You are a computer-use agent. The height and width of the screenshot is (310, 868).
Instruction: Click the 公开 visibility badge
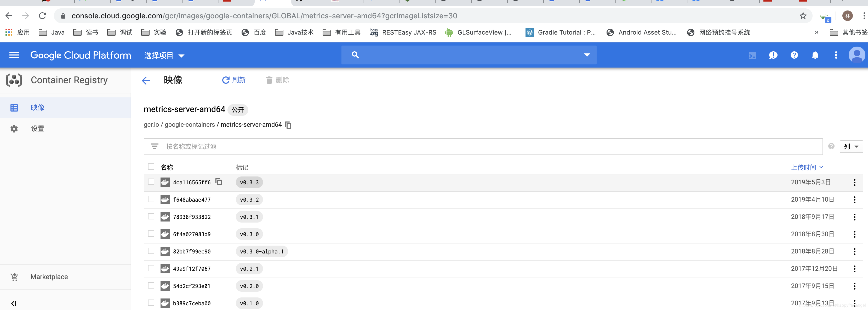pos(238,110)
